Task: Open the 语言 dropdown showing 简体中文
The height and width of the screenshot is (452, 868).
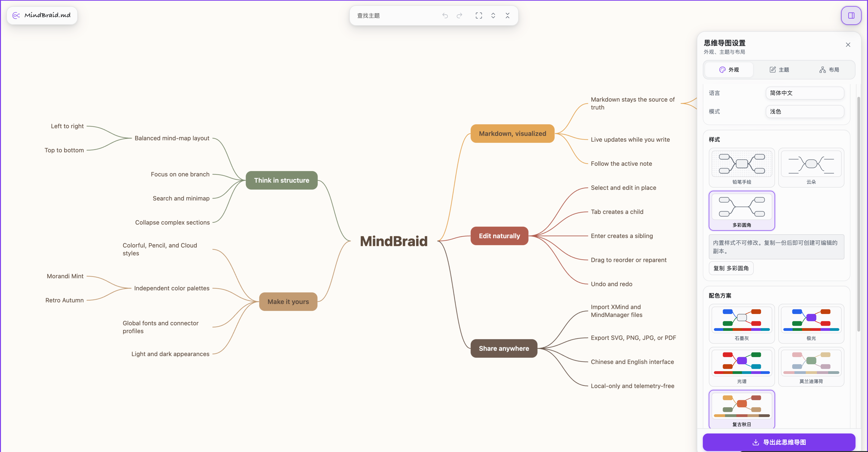Action: click(805, 93)
